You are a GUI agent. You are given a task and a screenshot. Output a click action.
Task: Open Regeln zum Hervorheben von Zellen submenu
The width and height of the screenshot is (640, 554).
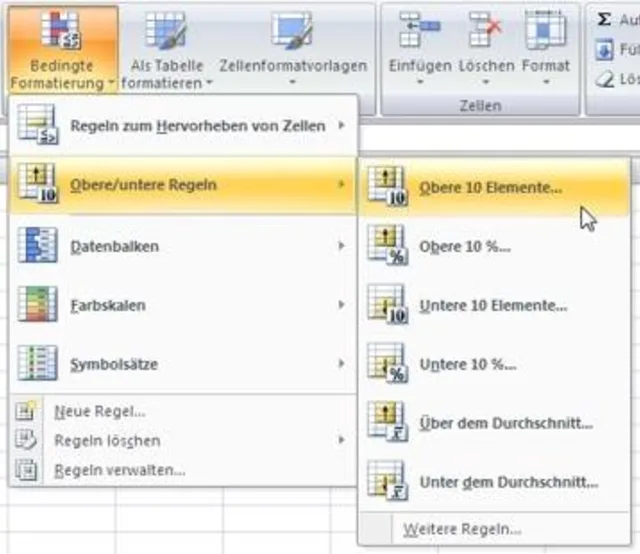[x=183, y=125]
